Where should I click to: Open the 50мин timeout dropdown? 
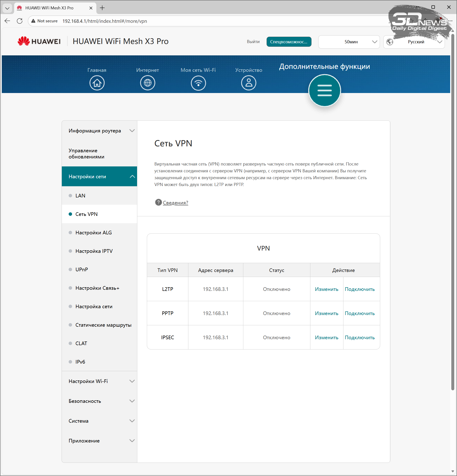[x=349, y=42]
